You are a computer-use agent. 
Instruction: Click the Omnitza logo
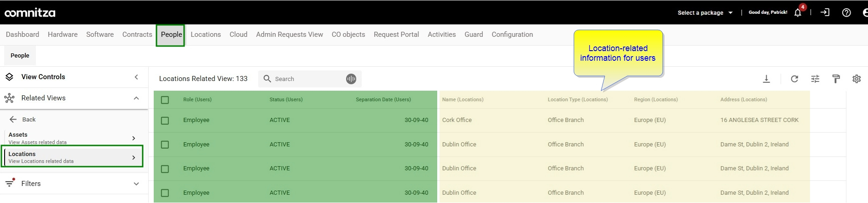30,12
